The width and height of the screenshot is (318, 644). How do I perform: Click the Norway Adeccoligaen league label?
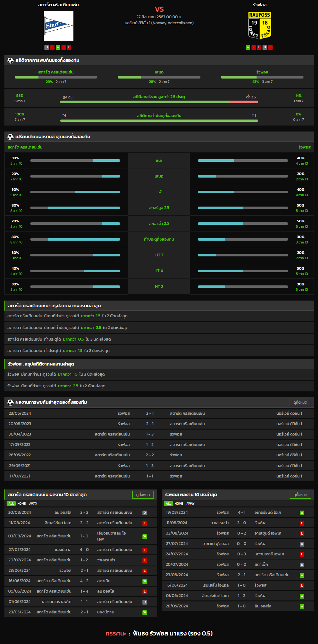tap(159, 23)
